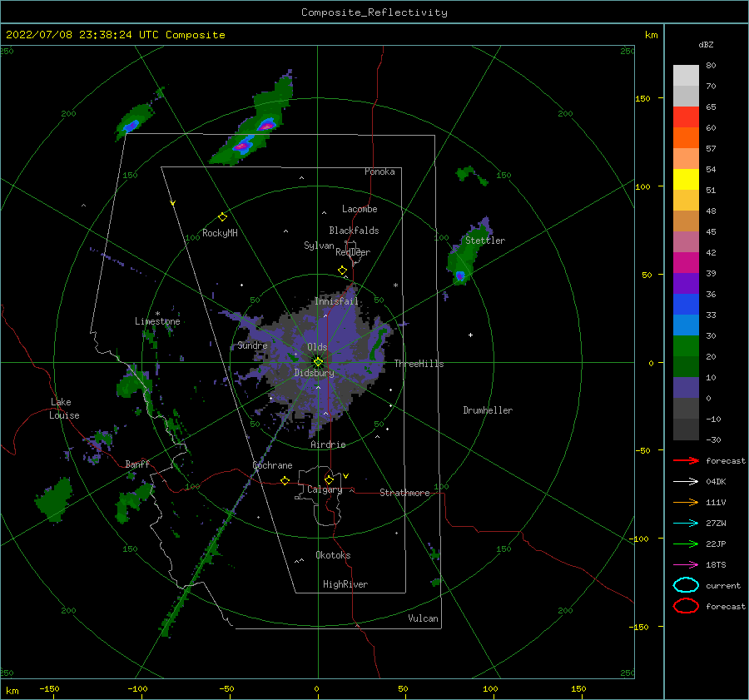Click the Didsbury city label
The height and width of the screenshot is (700, 749).
tap(315, 373)
